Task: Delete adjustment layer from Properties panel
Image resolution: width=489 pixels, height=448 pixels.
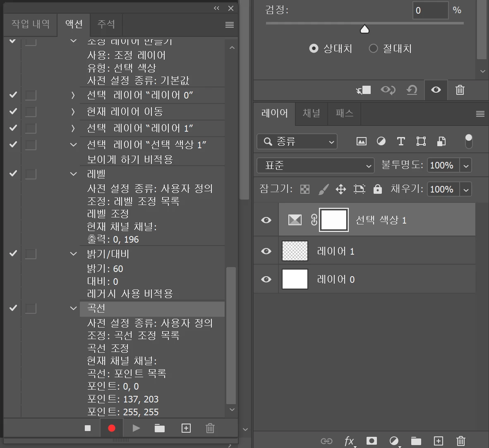Action: point(460,90)
